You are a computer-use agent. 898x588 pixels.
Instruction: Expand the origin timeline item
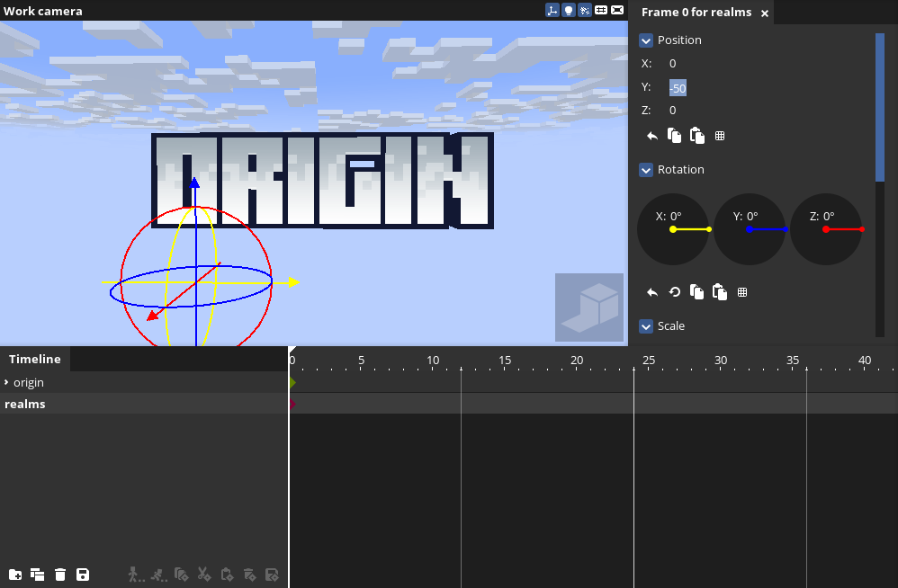click(6, 383)
